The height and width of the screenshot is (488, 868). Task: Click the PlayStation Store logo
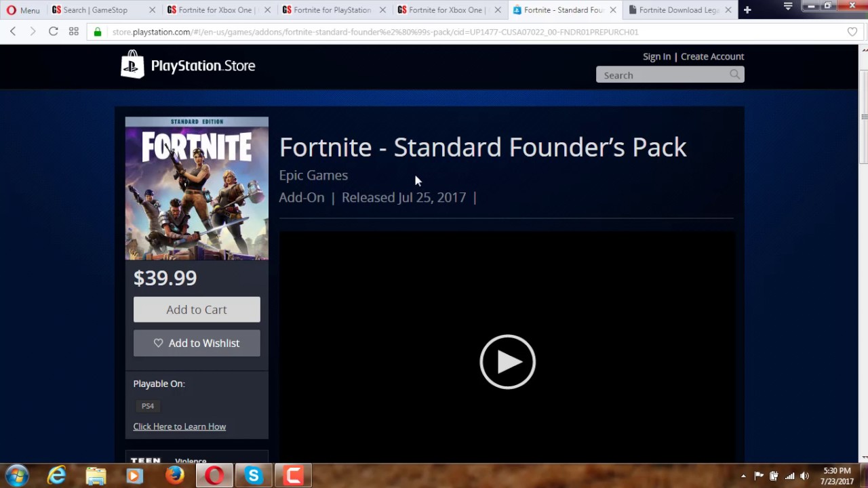[x=188, y=65]
